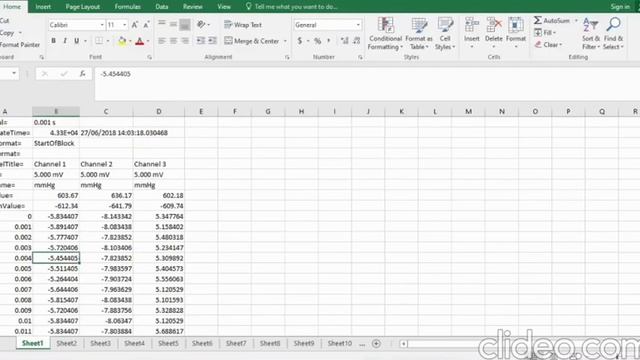Viewport: 640px width, 360px height.
Task: Open the Insert ribbon tab
Action: click(x=43, y=7)
